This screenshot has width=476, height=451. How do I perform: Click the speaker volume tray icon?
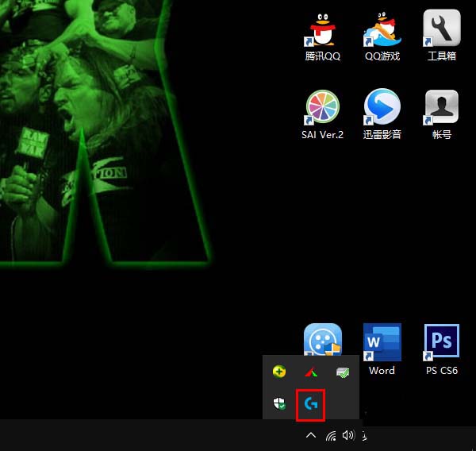[347, 436]
